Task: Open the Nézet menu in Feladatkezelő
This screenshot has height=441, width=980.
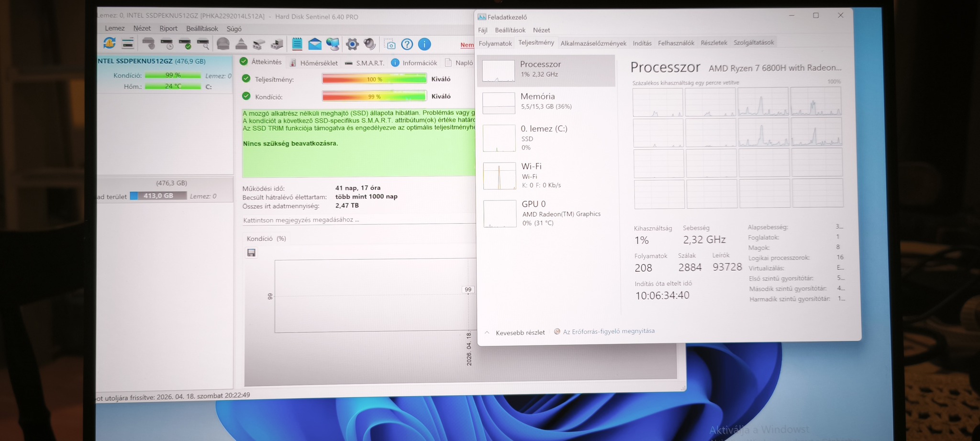Action: pyautogui.click(x=542, y=30)
